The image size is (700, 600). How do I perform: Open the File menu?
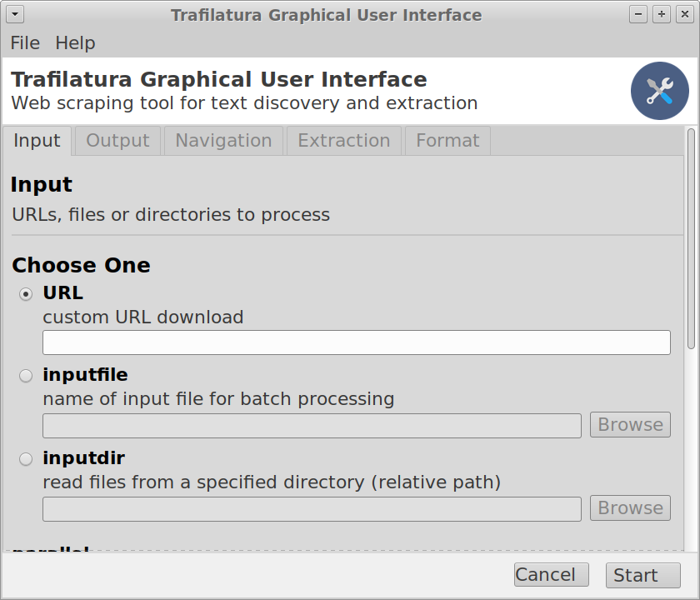tap(25, 43)
